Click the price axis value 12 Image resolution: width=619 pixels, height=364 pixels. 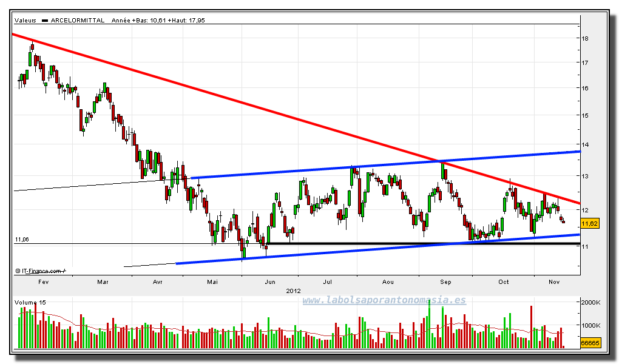tap(585, 210)
